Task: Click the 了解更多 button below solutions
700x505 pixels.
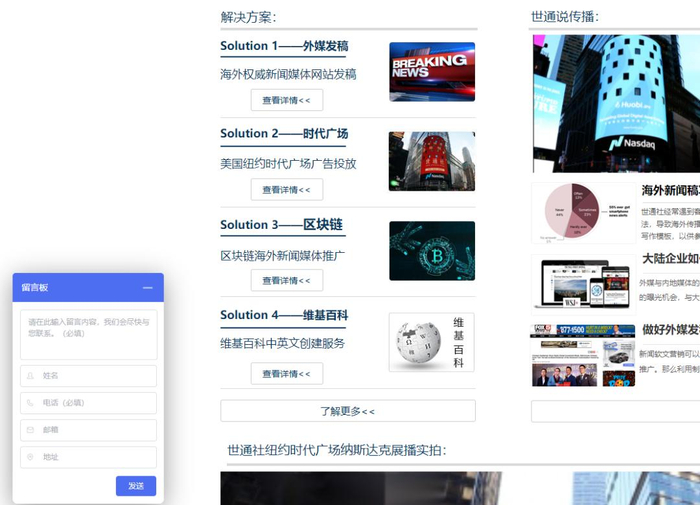Action: [x=347, y=411]
